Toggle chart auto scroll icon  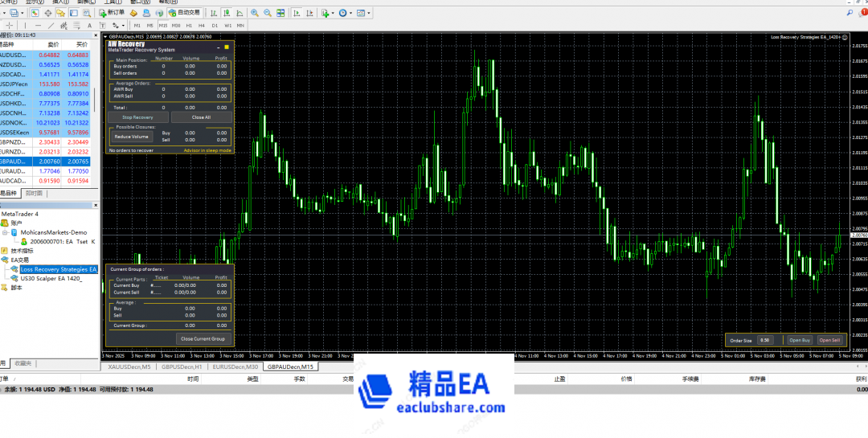[x=297, y=13]
